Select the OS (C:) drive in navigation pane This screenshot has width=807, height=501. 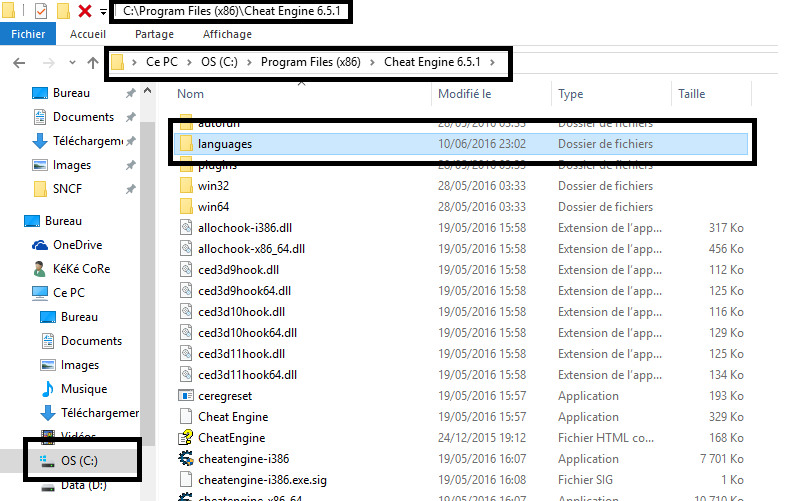pos(79,460)
